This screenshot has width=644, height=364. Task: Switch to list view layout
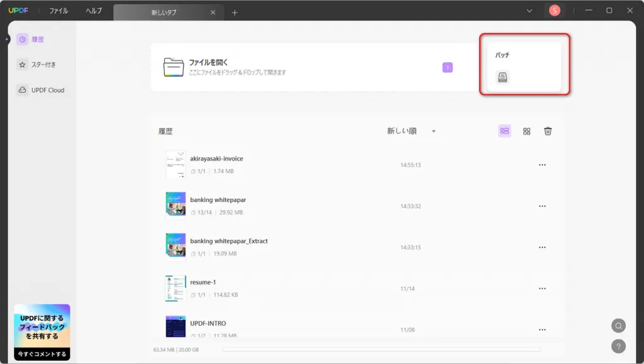(504, 131)
